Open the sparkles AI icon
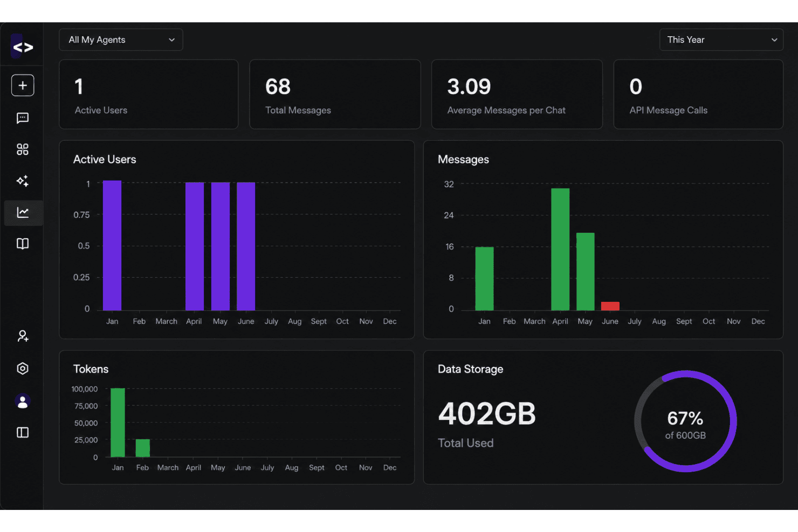The image size is (798, 532). pyautogui.click(x=23, y=181)
